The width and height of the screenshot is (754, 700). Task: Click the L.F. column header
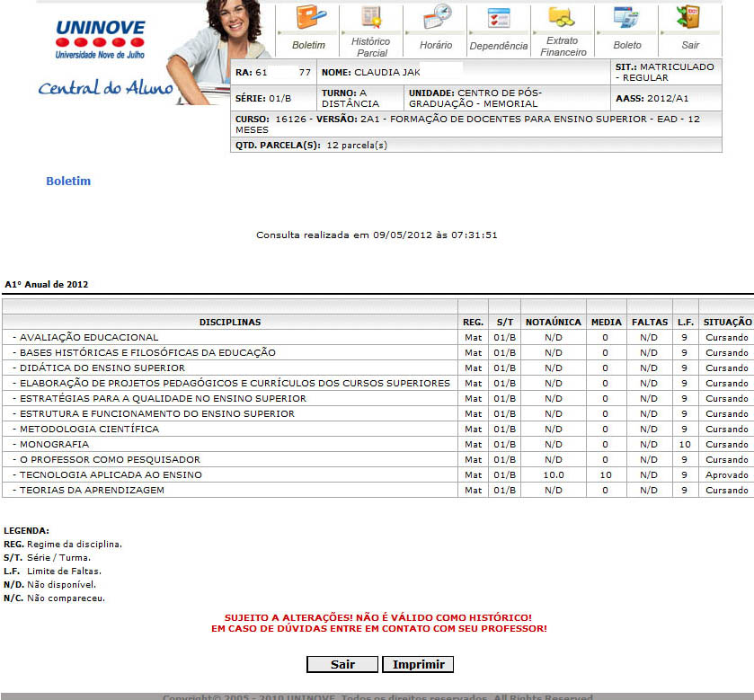click(685, 322)
